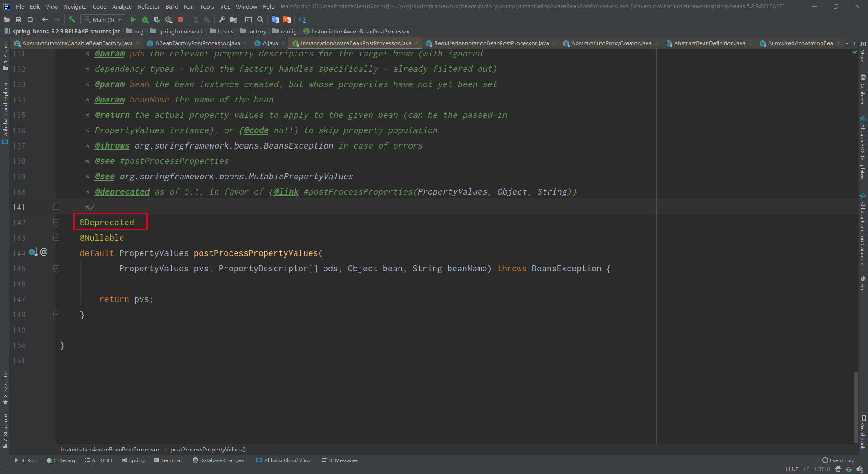Start debugging with the bug icon
The image size is (868, 474).
(145, 19)
